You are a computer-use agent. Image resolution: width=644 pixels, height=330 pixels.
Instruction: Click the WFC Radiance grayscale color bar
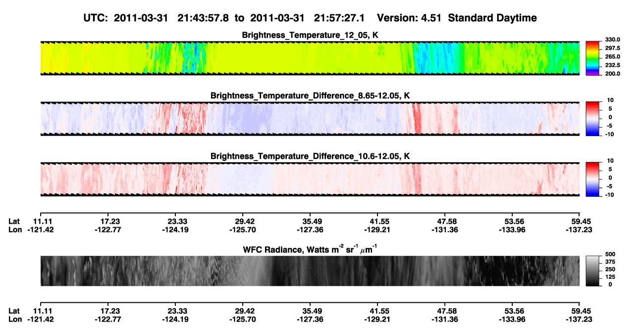[x=592, y=271]
